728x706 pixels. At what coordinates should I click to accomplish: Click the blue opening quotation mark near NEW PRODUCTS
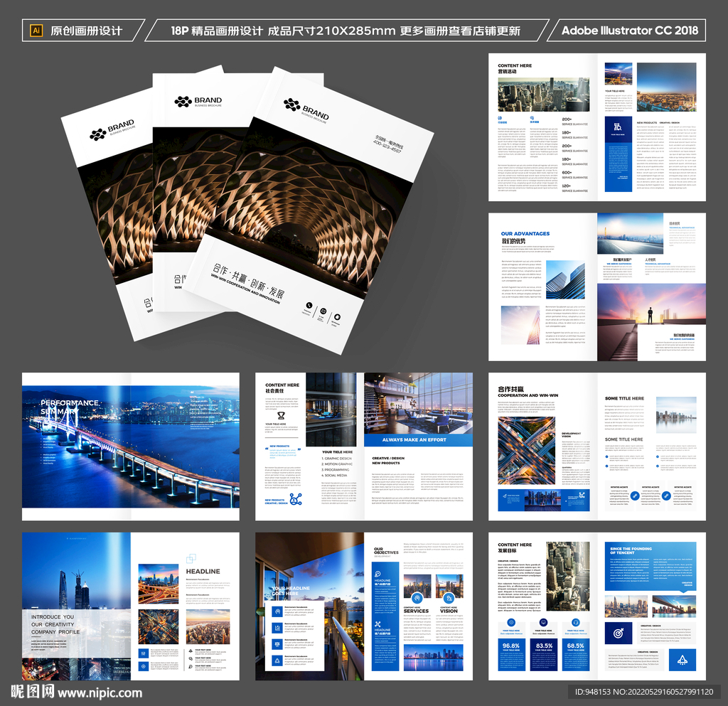pos(267,449)
